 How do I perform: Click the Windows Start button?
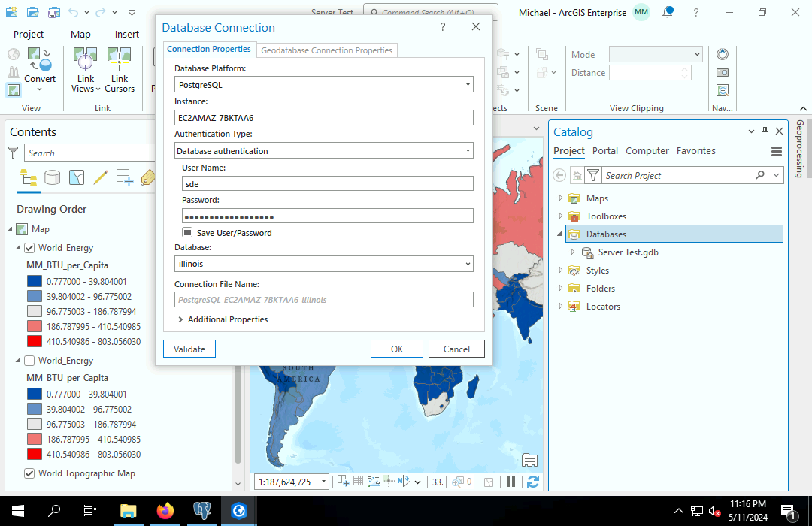click(x=17, y=511)
